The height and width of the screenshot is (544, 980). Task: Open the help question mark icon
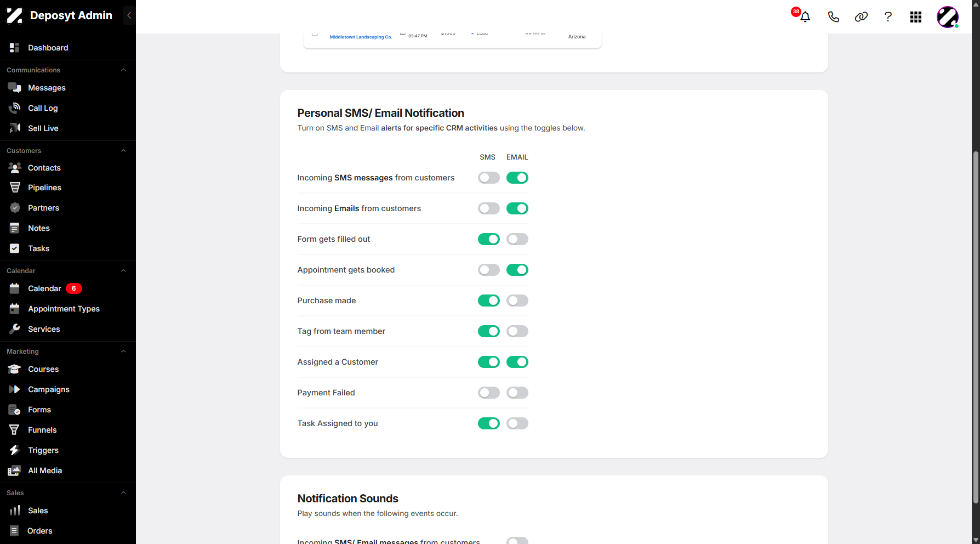point(888,17)
